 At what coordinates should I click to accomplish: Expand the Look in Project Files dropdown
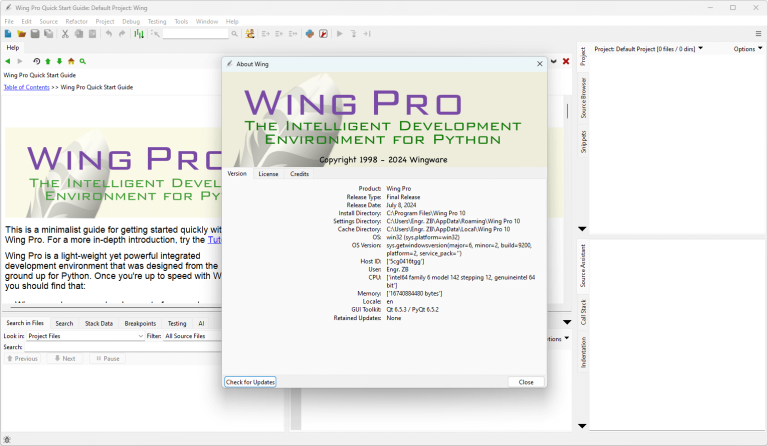click(85, 336)
